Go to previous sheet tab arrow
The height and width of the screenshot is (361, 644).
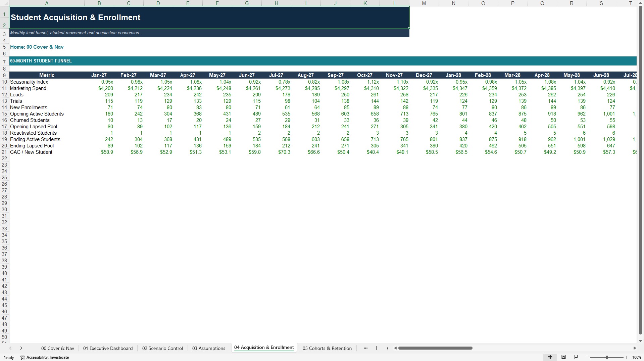pyautogui.click(x=10, y=348)
